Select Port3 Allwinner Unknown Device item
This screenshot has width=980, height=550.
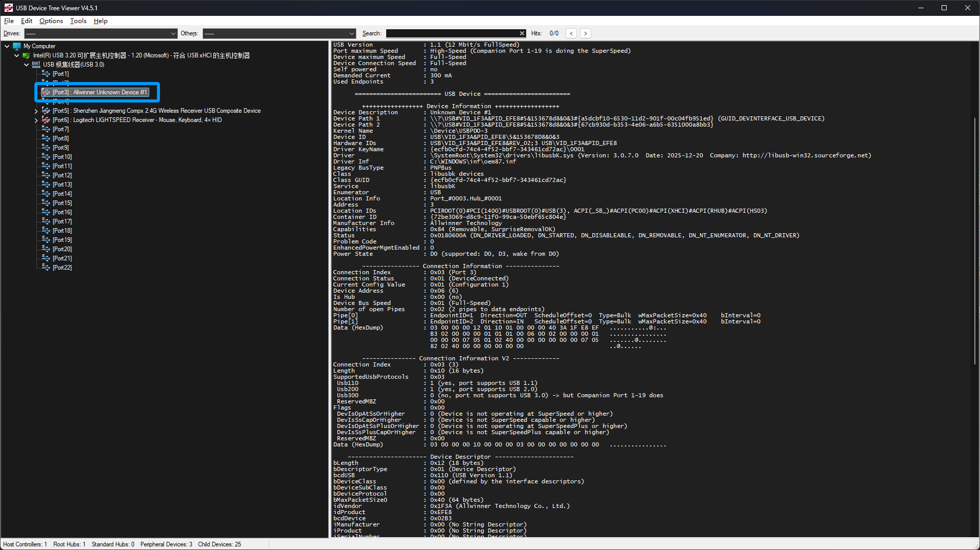click(x=99, y=92)
